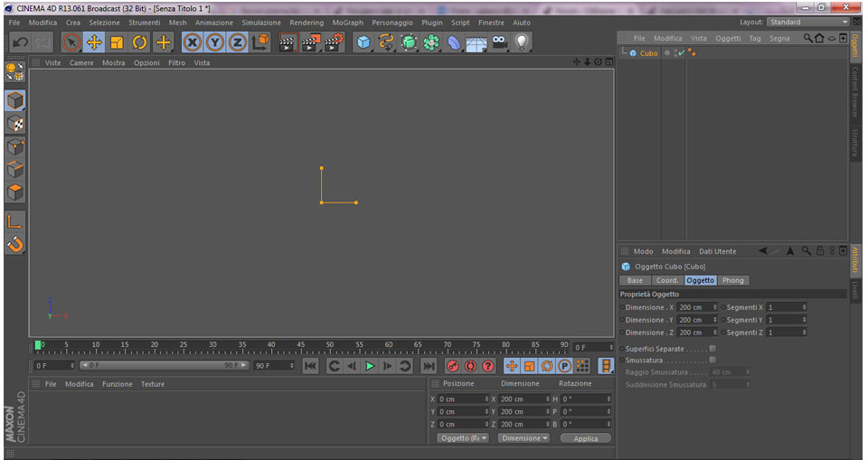Add a light object
The image size is (868, 460).
tap(522, 42)
